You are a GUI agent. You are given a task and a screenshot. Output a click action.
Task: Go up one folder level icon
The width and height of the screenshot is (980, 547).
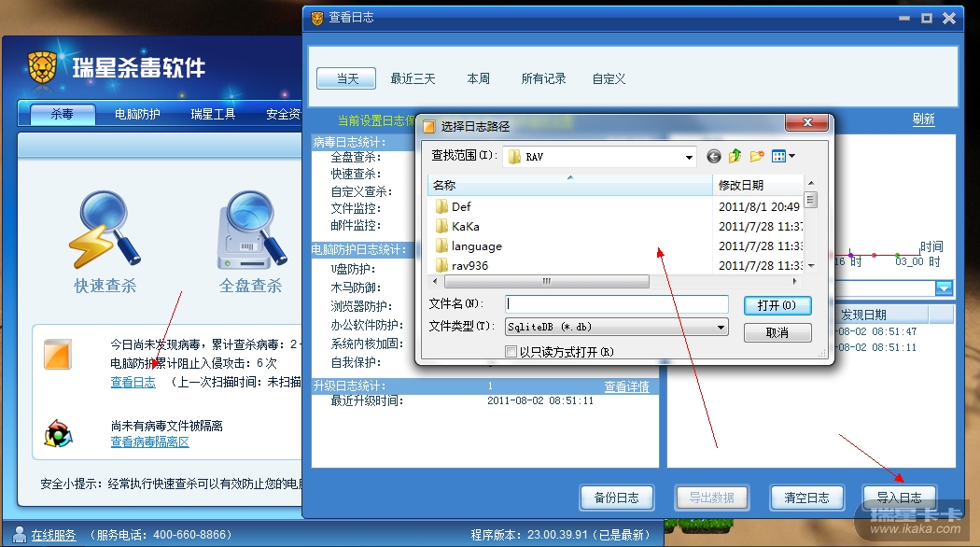click(x=735, y=156)
